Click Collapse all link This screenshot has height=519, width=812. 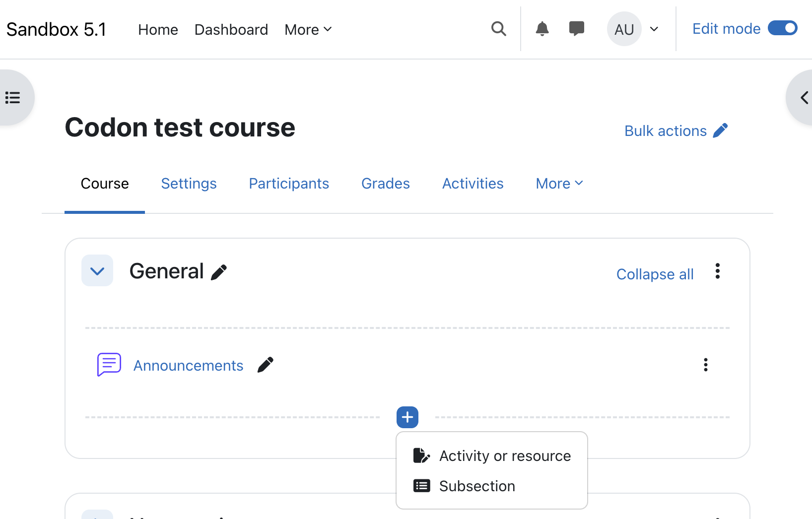[655, 274]
